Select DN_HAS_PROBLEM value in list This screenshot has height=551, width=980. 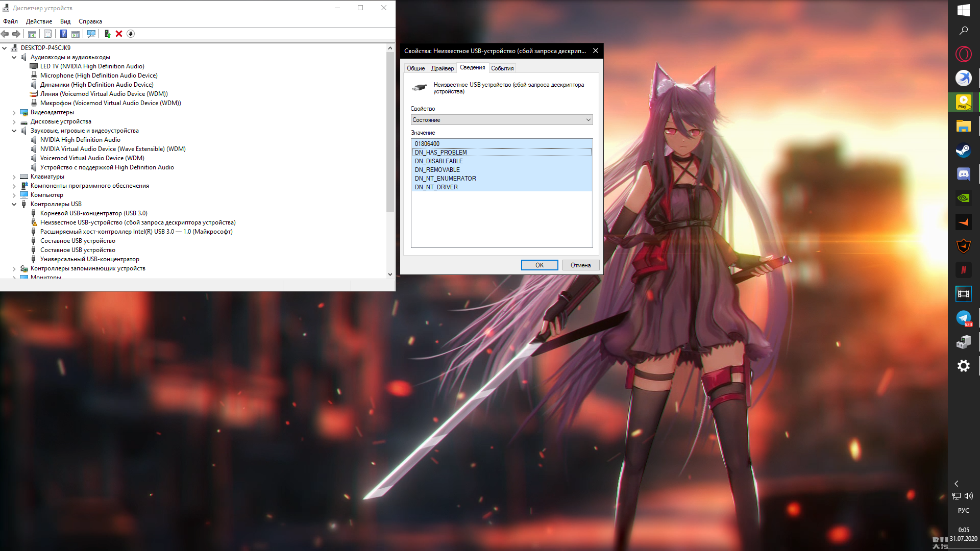click(x=502, y=153)
